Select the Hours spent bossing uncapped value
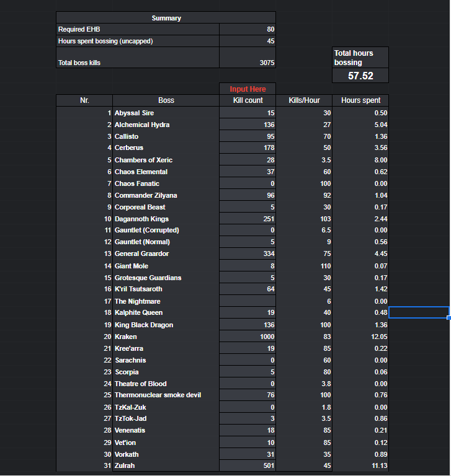451x476 pixels. tap(248, 41)
